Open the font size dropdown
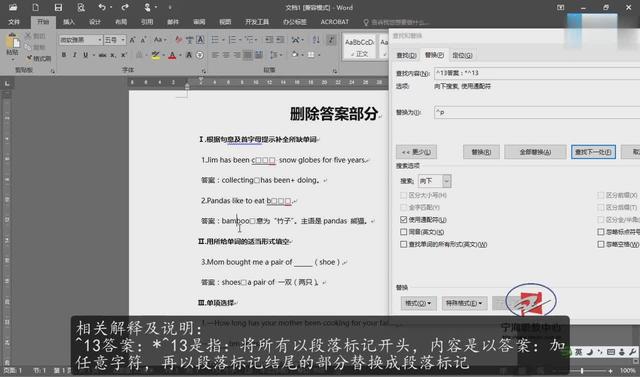The width and height of the screenshot is (640, 377). tap(123, 40)
